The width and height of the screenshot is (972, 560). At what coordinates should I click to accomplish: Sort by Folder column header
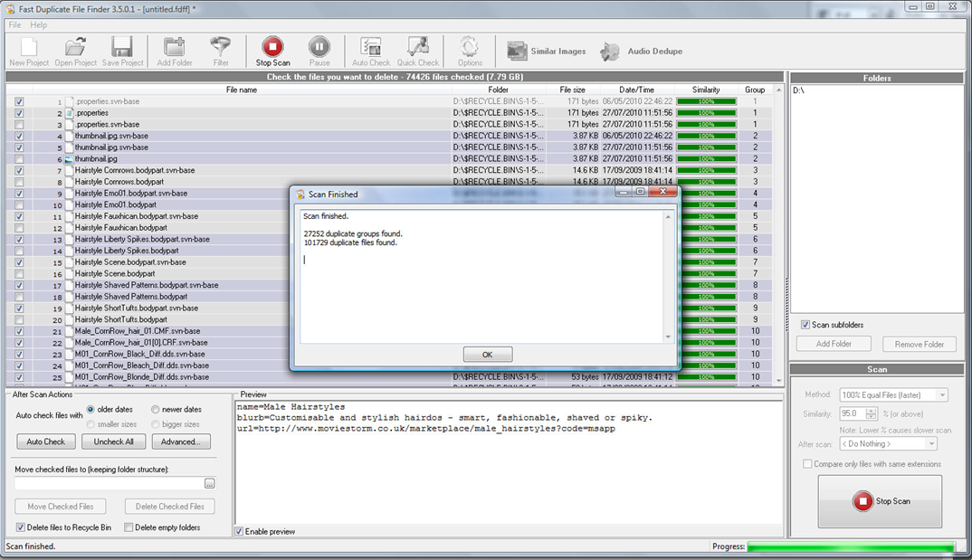click(x=498, y=90)
